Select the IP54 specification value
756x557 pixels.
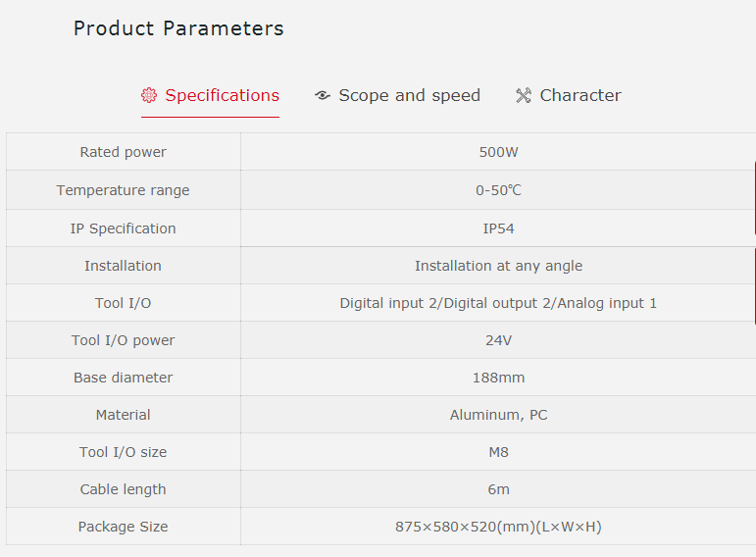[498, 228]
